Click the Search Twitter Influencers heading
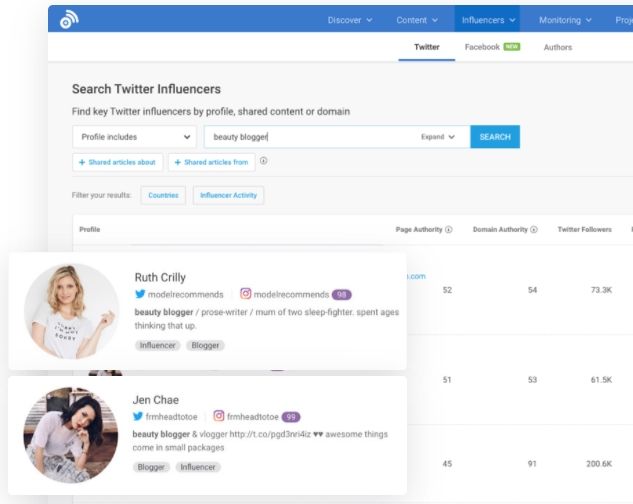 (146, 89)
